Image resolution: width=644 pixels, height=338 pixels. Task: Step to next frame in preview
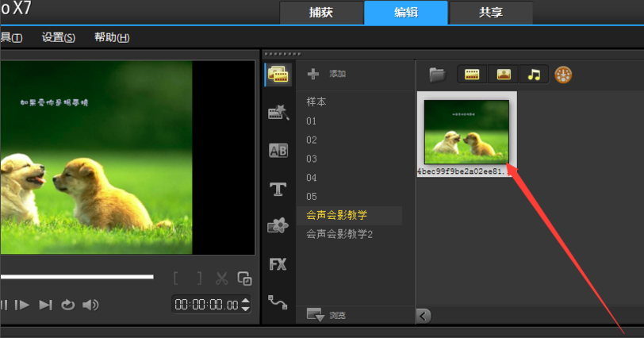21,305
